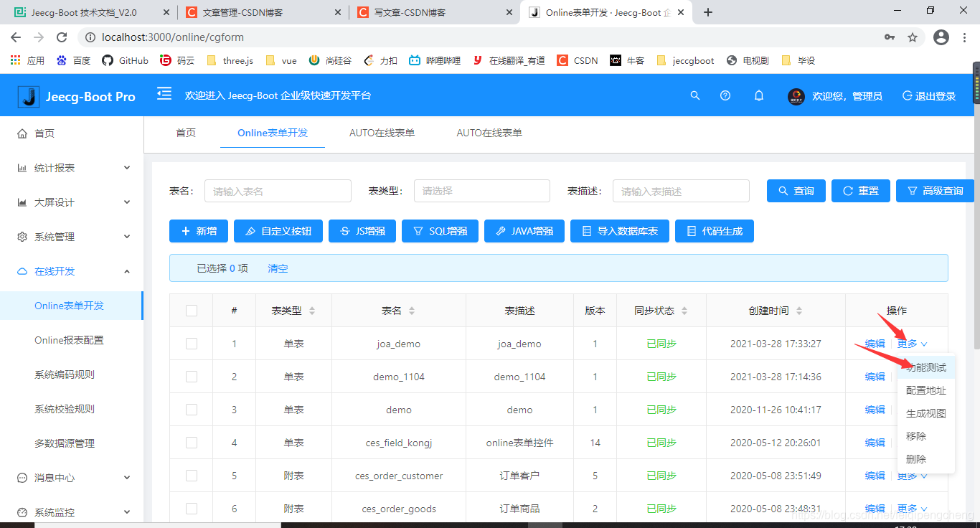This screenshot has width=980, height=528.
Task: Check the demo row checkbox
Action: [192, 410]
